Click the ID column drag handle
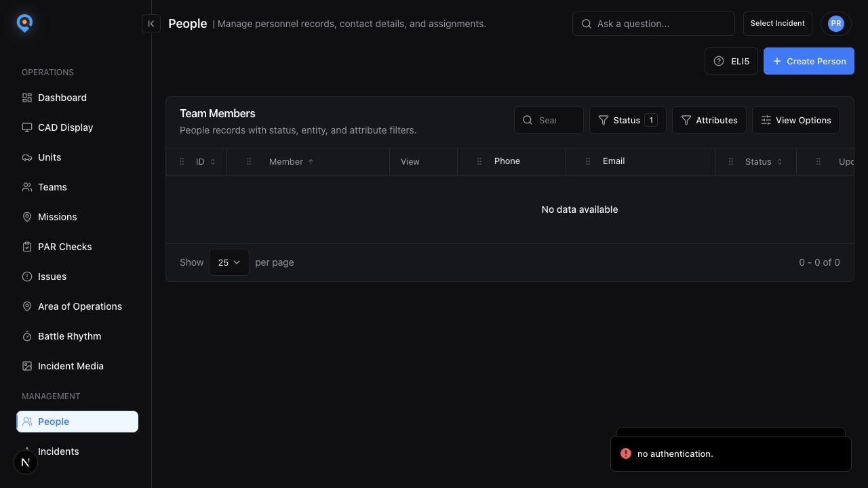868x488 pixels. pyautogui.click(x=182, y=161)
